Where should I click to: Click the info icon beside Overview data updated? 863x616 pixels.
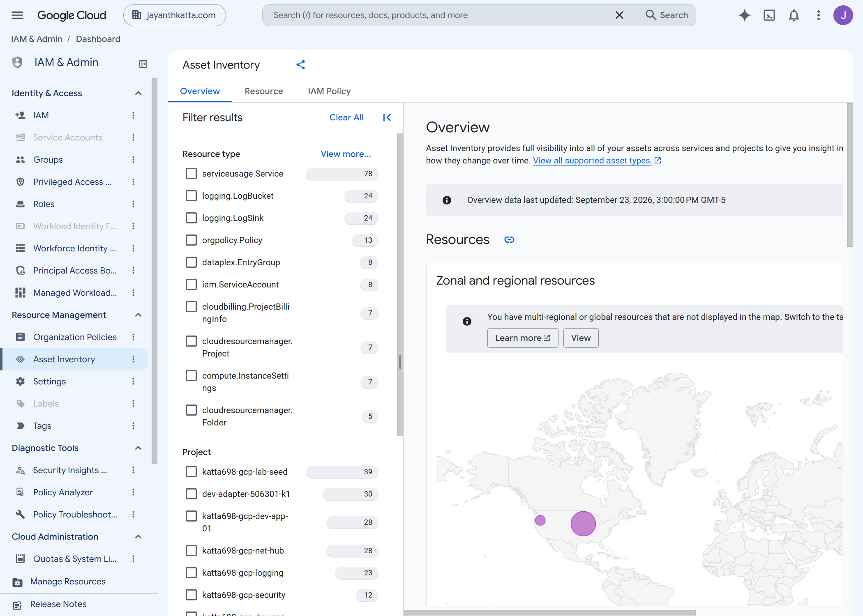click(447, 200)
